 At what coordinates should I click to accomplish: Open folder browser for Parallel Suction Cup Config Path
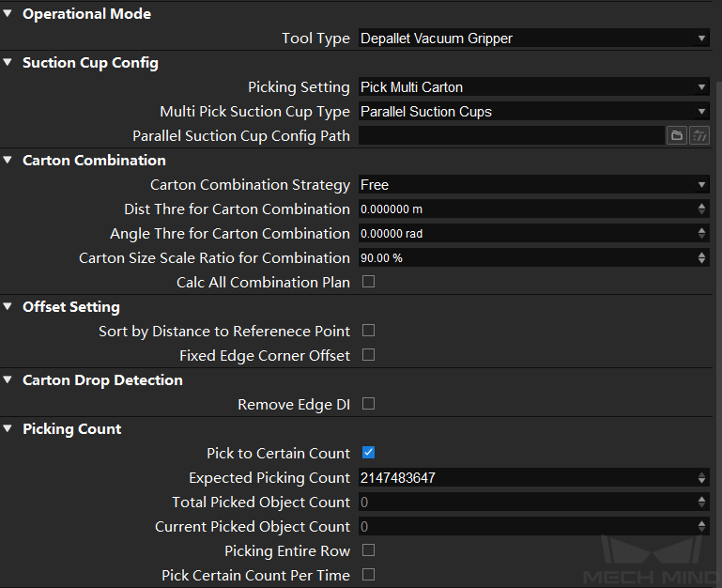click(x=676, y=136)
